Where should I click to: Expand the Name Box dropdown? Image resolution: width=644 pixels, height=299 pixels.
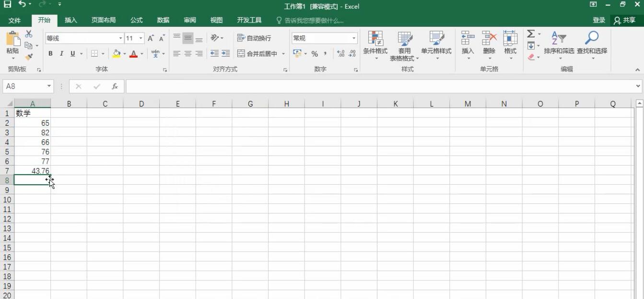49,86
